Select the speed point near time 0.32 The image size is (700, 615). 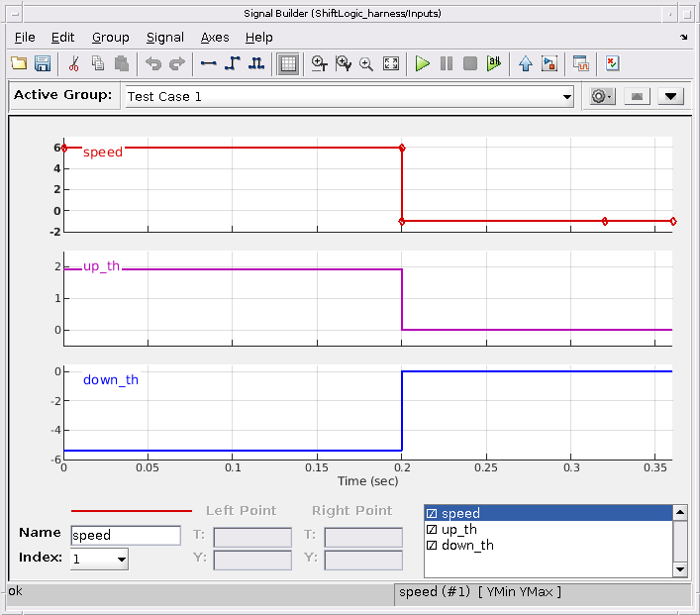(605, 221)
